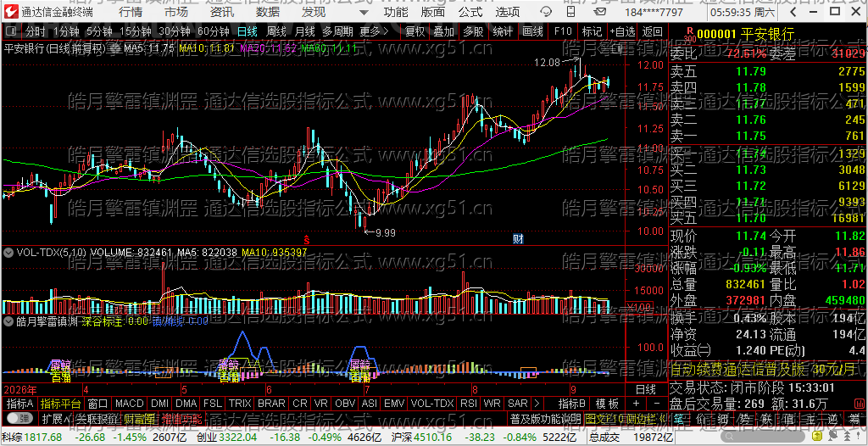Add stock via +自选 button
The height and width of the screenshot is (446, 868).
(623, 31)
